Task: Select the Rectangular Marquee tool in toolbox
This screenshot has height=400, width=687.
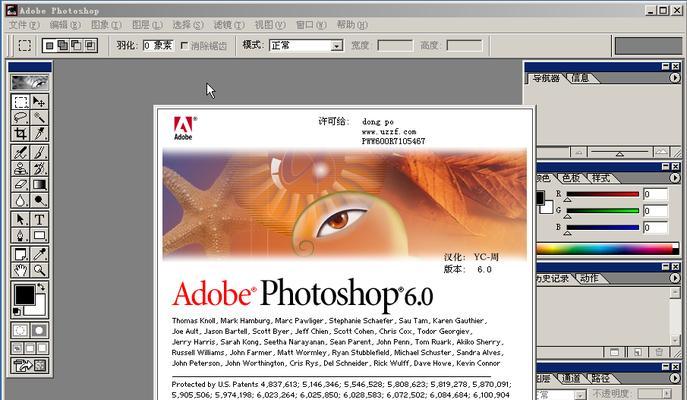Action: 21,102
